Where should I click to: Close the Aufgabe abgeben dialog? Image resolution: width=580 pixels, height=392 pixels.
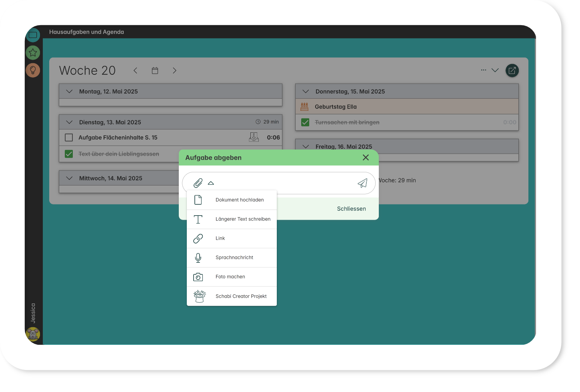[x=366, y=158]
